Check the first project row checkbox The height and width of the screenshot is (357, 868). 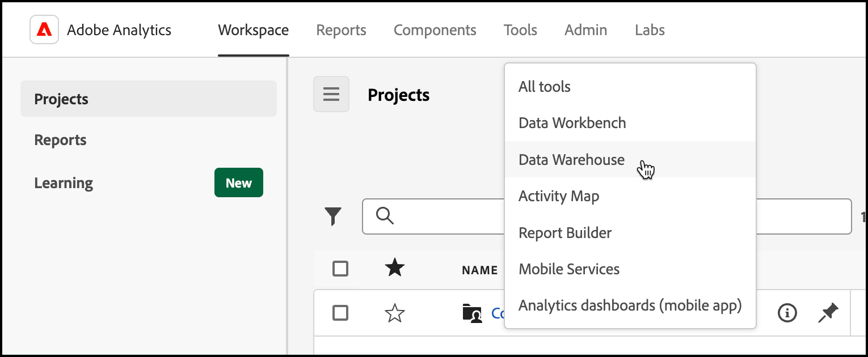tap(340, 313)
